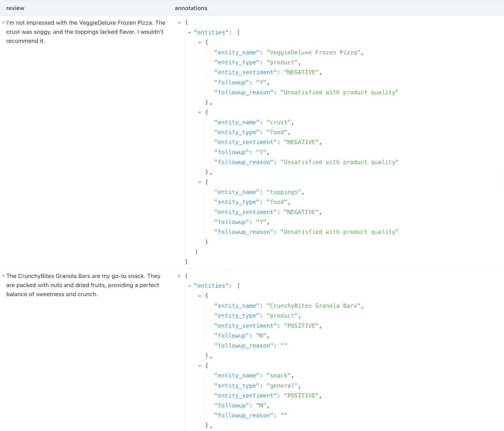This screenshot has width=504, height=431.
Task: Collapse the root JSON object of the granola annotation
Action: (179, 276)
